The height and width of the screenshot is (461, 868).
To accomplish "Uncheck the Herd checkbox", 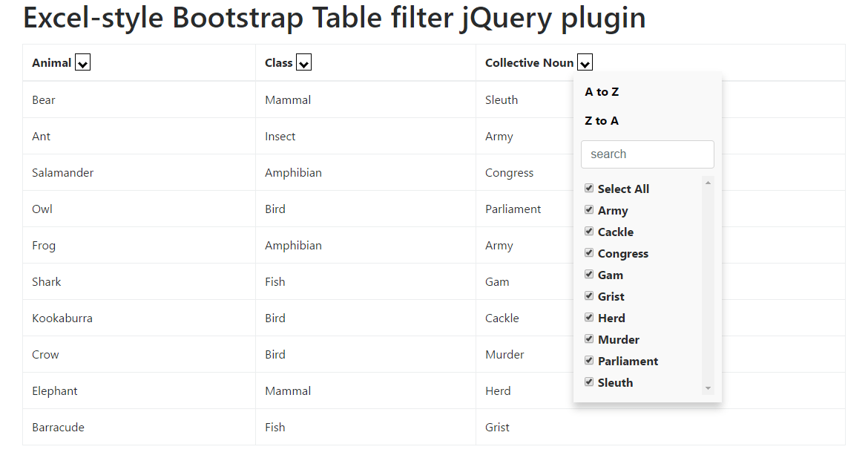I will [x=589, y=318].
